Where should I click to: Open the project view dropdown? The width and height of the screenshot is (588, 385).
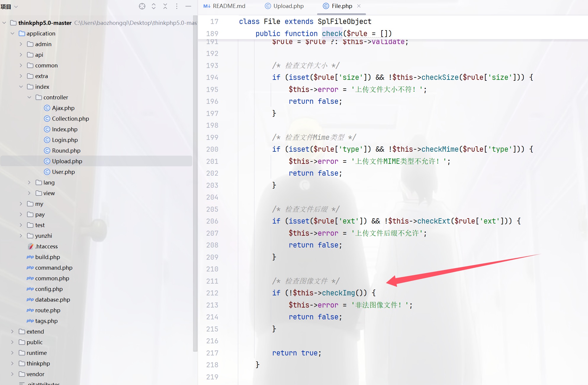click(16, 7)
